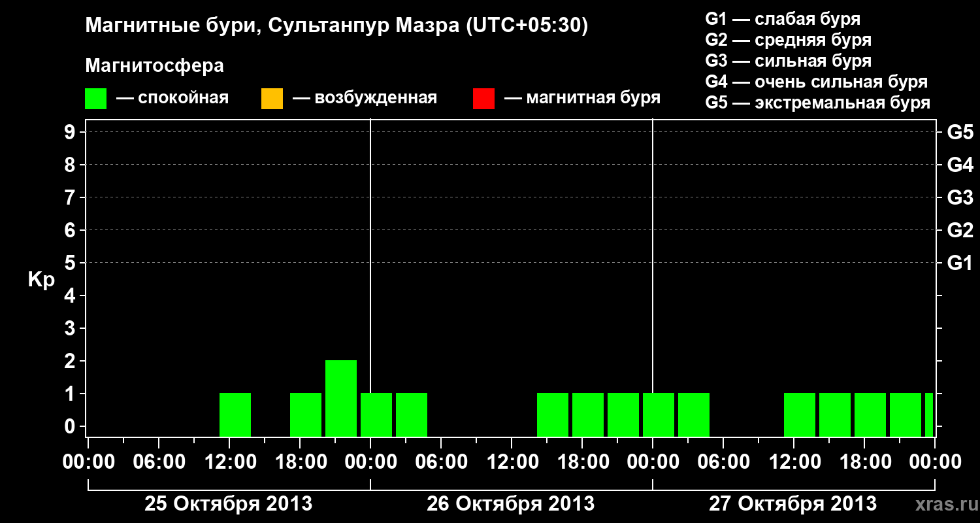The image size is (980, 523).
Task: Click the '— магнитная буря' legend label
Action: tap(583, 99)
